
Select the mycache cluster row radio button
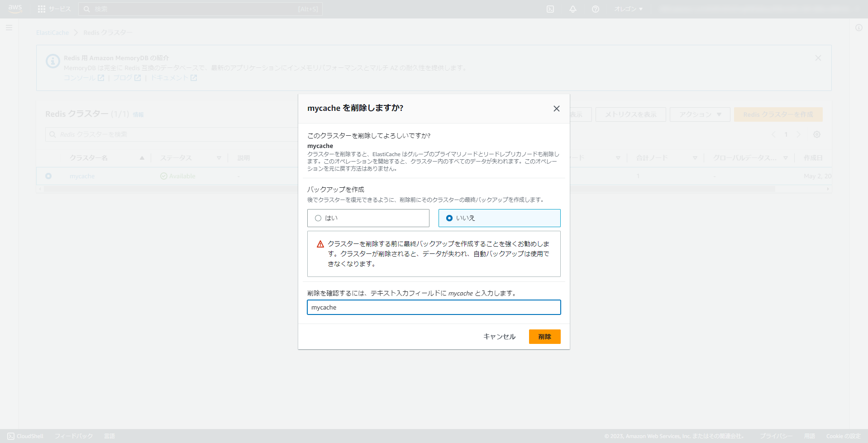[48, 176]
